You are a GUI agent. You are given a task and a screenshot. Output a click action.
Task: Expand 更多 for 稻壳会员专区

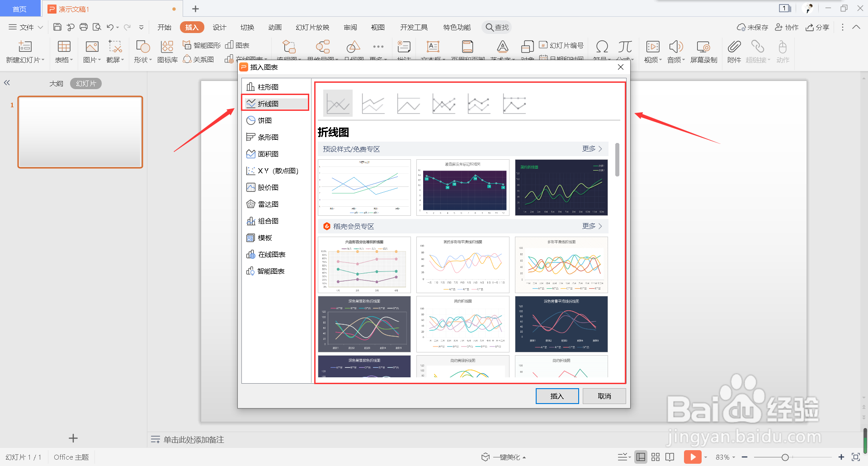point(592,226)
